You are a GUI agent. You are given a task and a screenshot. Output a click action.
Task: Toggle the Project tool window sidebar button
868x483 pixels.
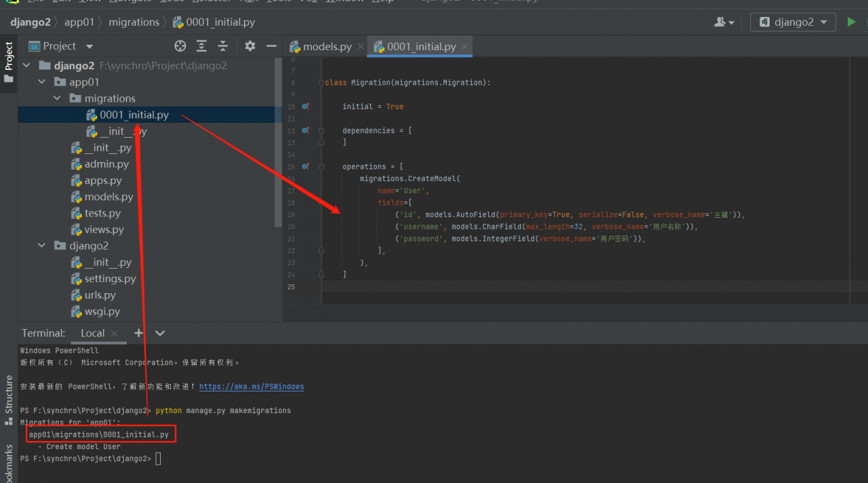(9, 62)
